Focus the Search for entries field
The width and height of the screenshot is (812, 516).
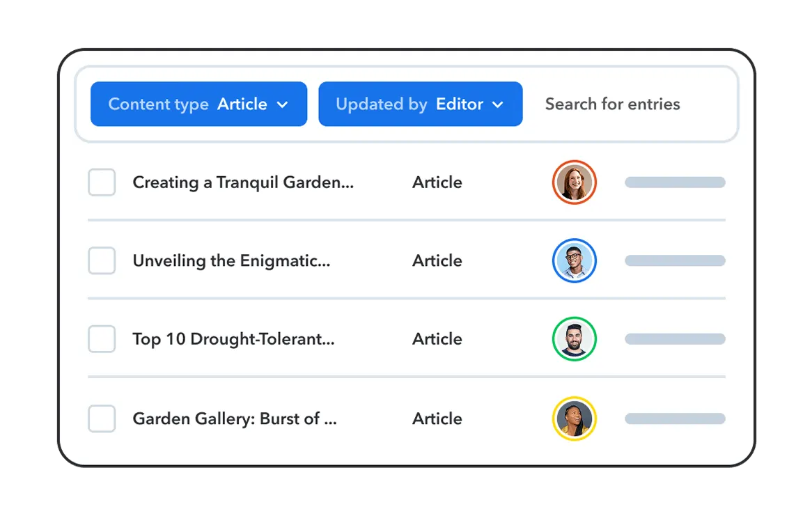[x=612, y=104]
